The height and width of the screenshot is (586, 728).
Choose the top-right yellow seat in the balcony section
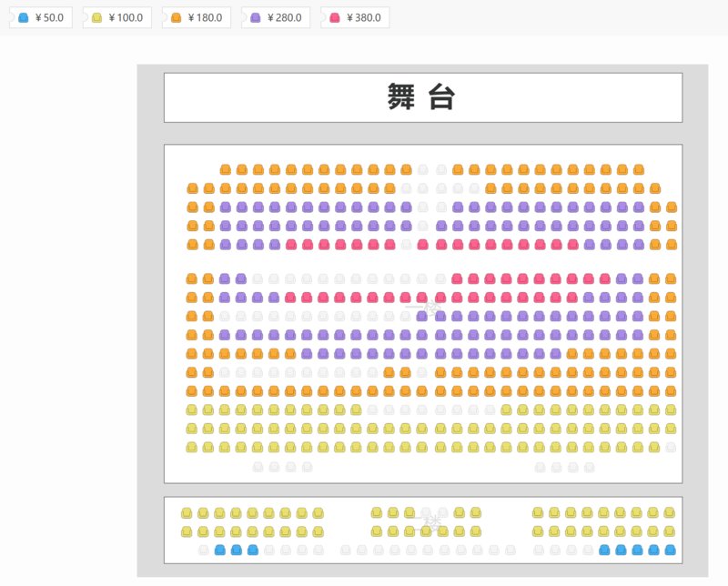(x=671, y=513)
